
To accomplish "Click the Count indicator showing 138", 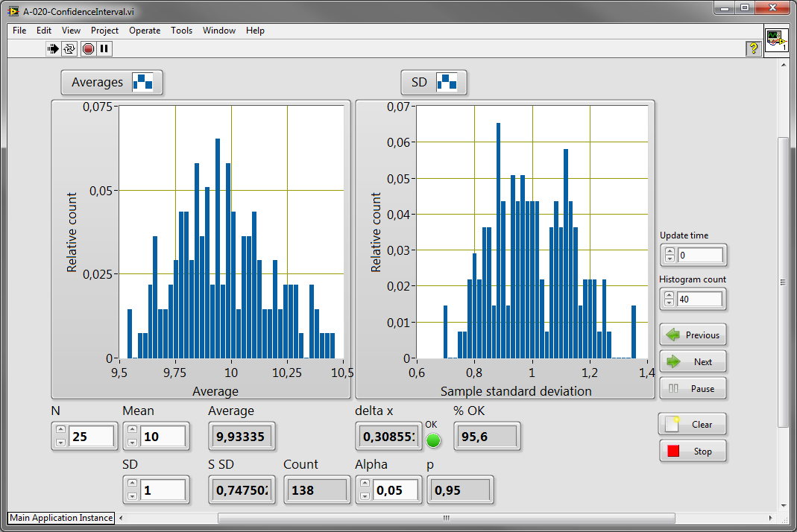I will pyautogui.click(x=317, y=490).
